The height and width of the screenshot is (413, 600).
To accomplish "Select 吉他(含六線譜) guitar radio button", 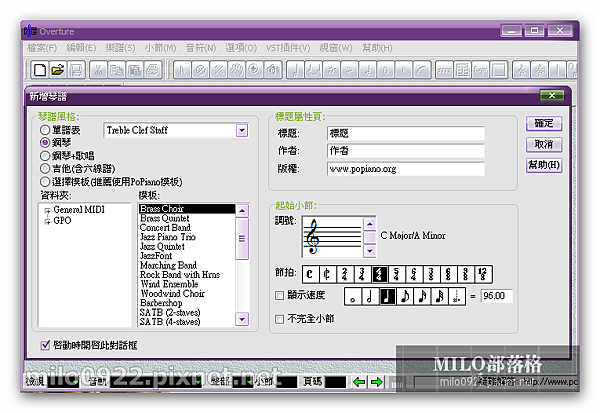I will click(x=45, y=168).
